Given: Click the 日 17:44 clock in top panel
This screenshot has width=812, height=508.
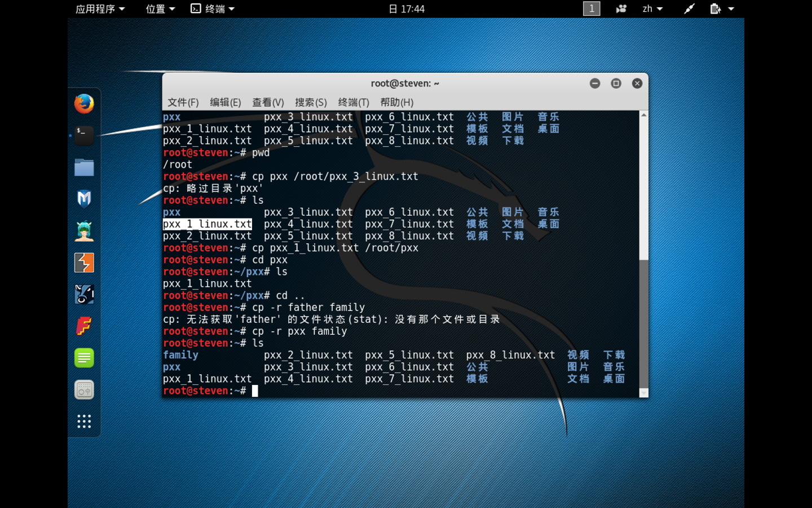Looking at the screenshot, I should 407,8.
